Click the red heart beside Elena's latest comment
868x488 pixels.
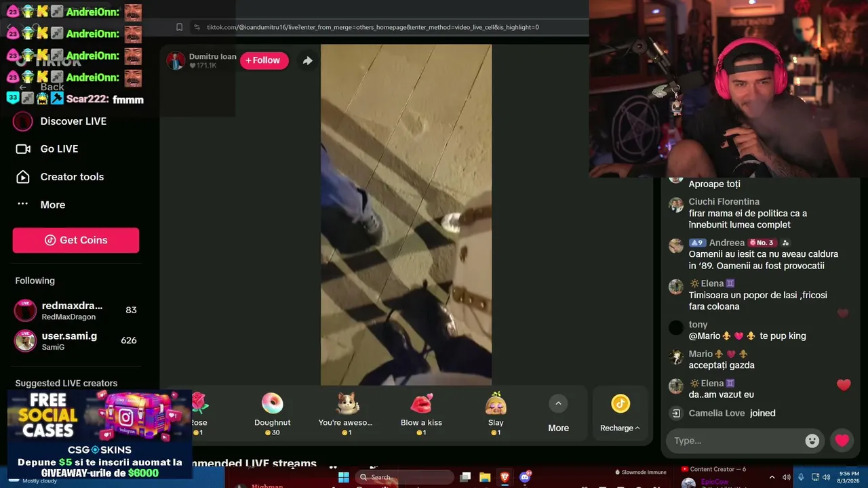(x=844, y=385)
